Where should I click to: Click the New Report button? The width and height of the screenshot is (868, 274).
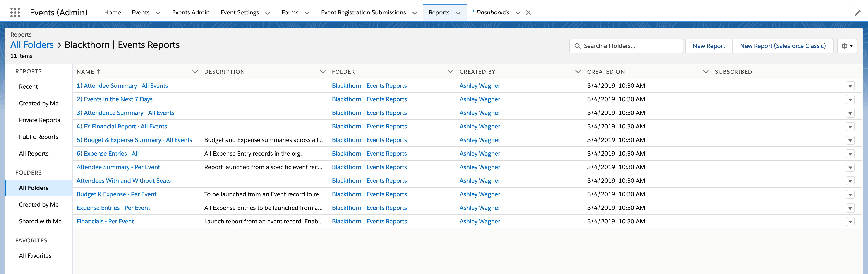point(708,46)
